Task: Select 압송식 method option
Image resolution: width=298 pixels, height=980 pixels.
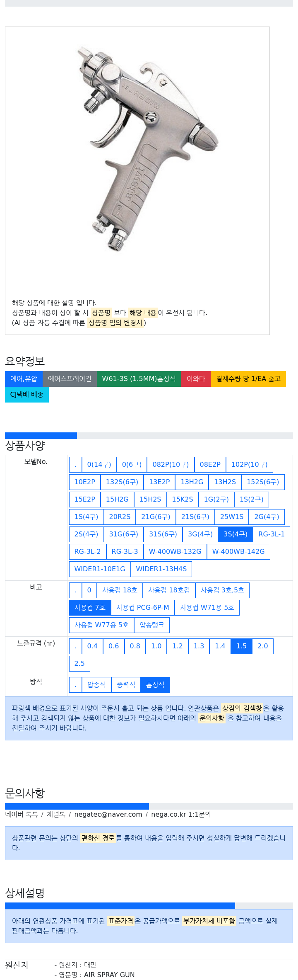Action: (x=96, y=684)
